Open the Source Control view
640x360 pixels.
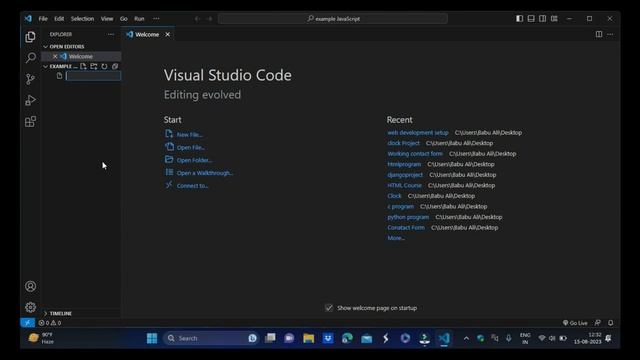pyautogui.click(x=30, y=79)
